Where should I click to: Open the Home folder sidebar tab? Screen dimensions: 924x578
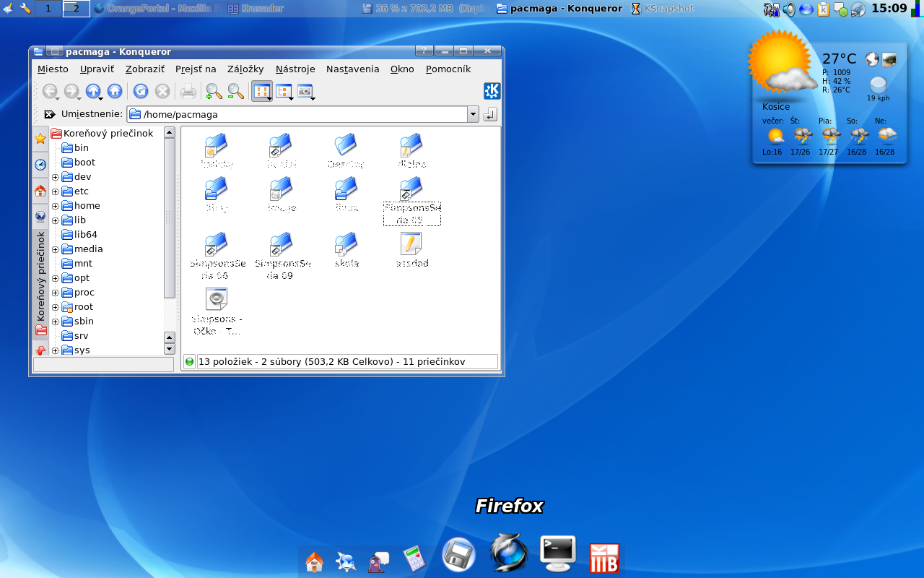(x=40, y=191)
